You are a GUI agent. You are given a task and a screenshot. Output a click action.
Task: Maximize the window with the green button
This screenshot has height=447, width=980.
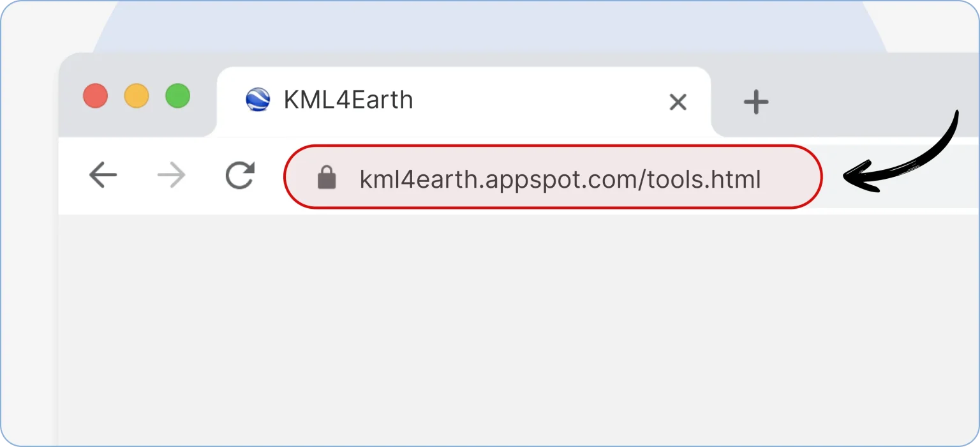coord(177,96)
